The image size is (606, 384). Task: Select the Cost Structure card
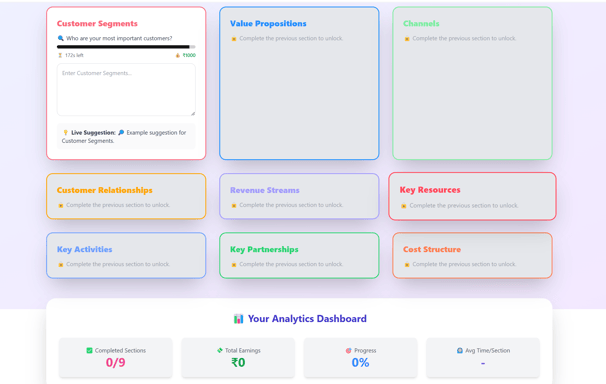[472, 255]
